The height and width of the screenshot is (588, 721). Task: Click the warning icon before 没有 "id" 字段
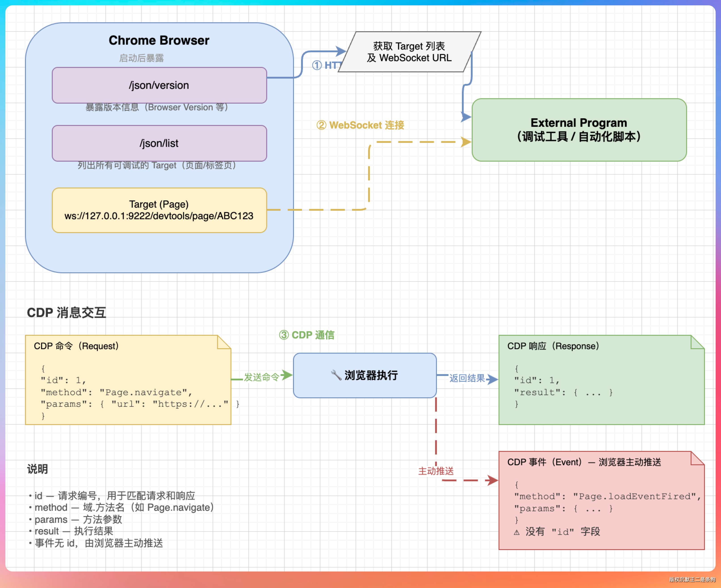tap(517, 532)
